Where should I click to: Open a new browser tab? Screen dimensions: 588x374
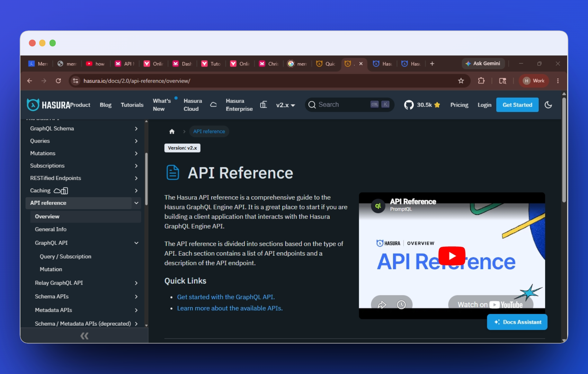tap(432, 64)
